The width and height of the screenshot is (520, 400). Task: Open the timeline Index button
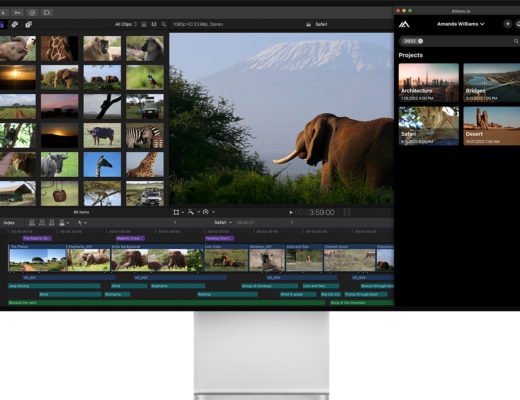[9, 223]
